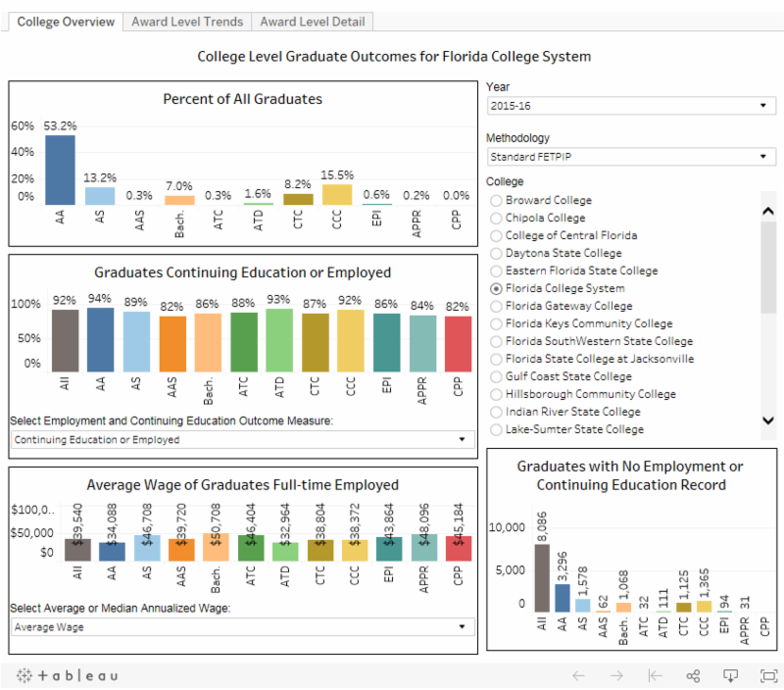Click the Redo arrow in the toolbar

point(616,675)
